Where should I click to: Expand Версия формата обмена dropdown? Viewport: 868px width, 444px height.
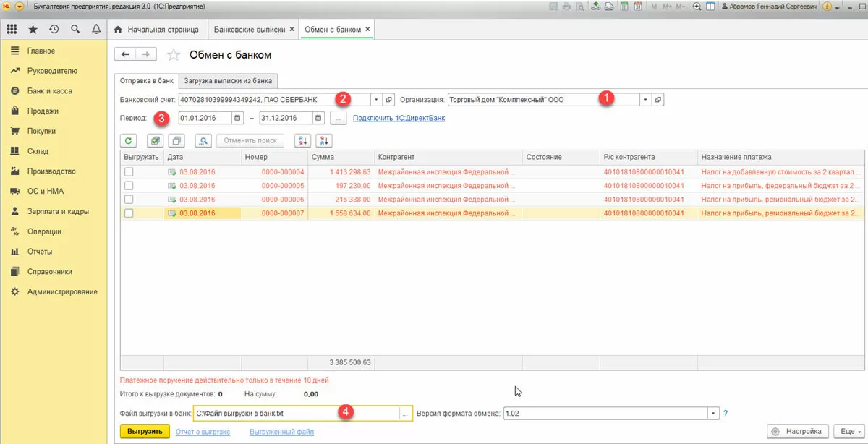(x=714, y=413)
